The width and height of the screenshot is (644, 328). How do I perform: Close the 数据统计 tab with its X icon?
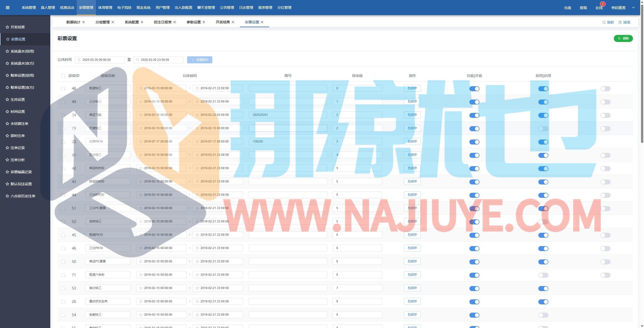[x=84, y=22]
